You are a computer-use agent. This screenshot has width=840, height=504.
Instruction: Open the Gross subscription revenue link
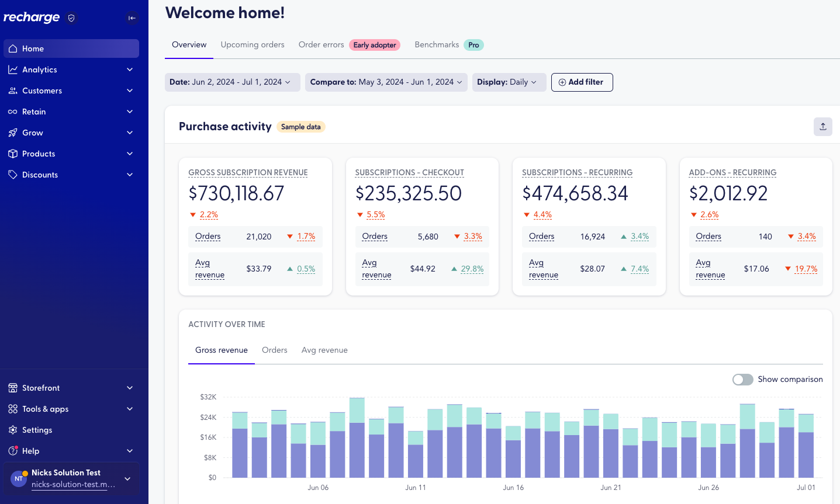tap(248, 172)
